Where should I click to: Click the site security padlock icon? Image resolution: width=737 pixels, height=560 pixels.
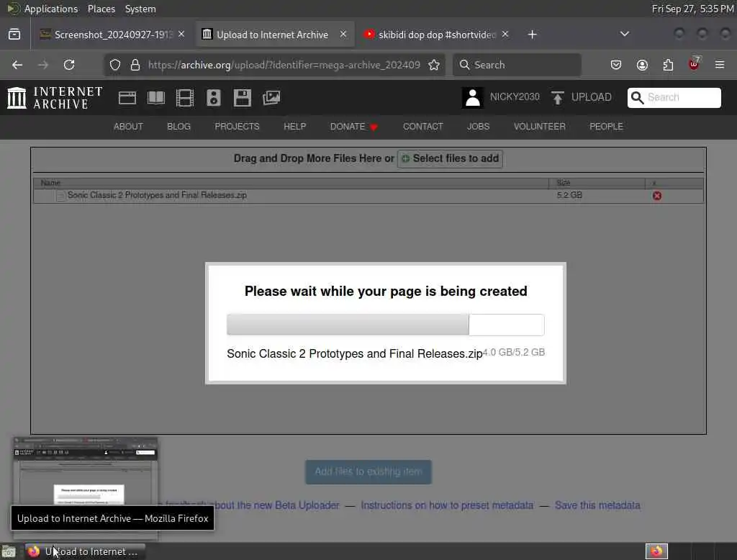click(x=135, y=65)
